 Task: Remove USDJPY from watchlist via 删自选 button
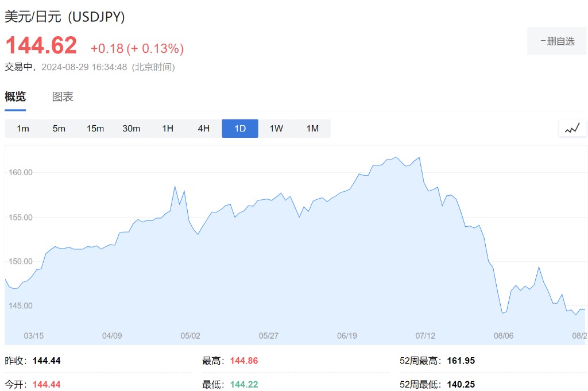pyautogui.click(x=557, y=41)
